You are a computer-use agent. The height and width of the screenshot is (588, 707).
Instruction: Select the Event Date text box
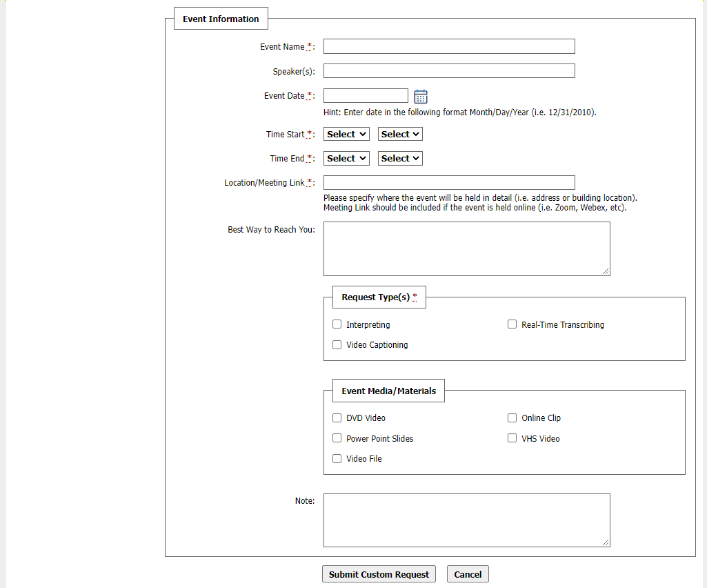pos(366,96)
